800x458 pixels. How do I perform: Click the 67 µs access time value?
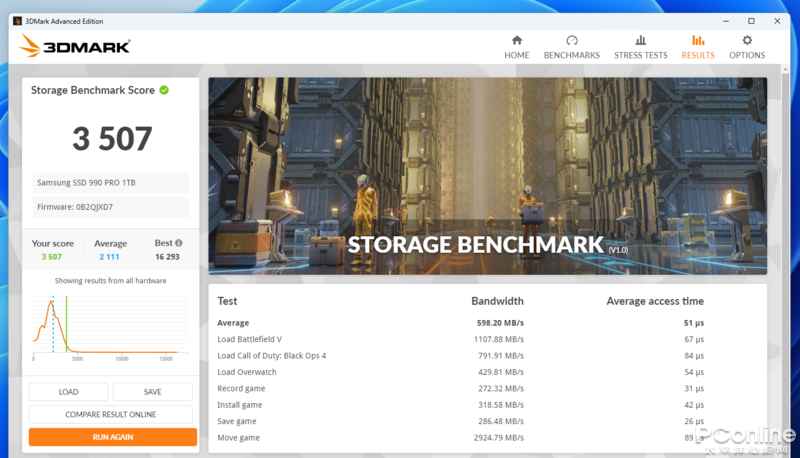point(694,339)
